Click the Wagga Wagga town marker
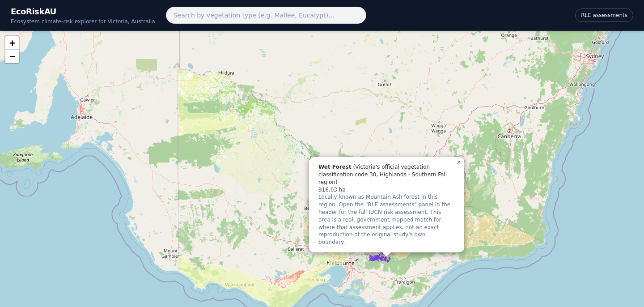This screenshot has height=307, width=644. click(439, 122)
